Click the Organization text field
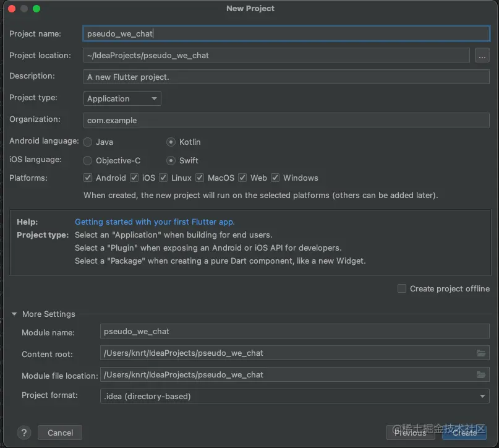 click(x=286, y=121)
